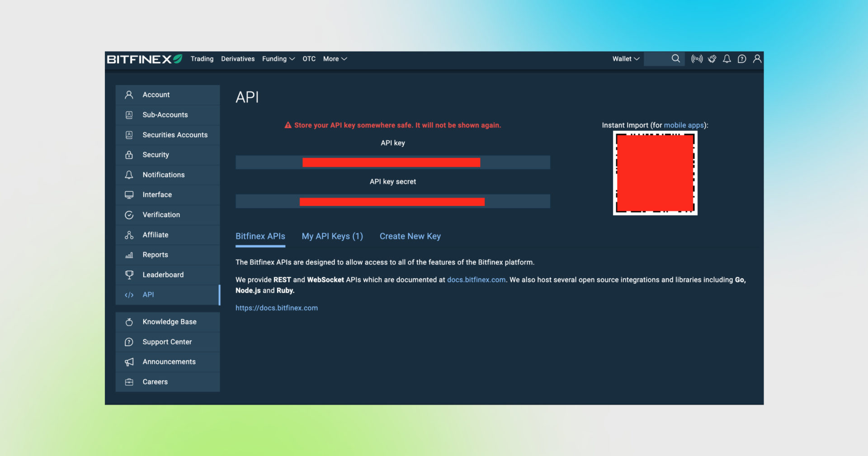Open notifications from the top bar bell

[726, 59]
